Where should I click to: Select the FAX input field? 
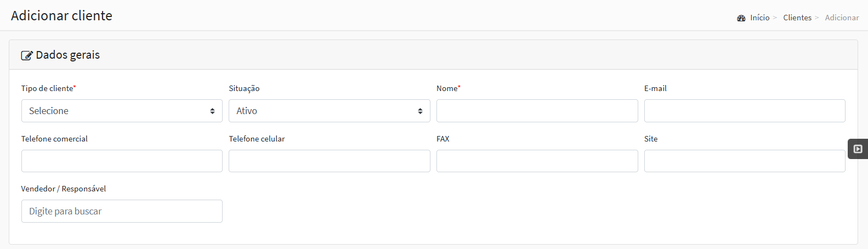pos(537,161)
